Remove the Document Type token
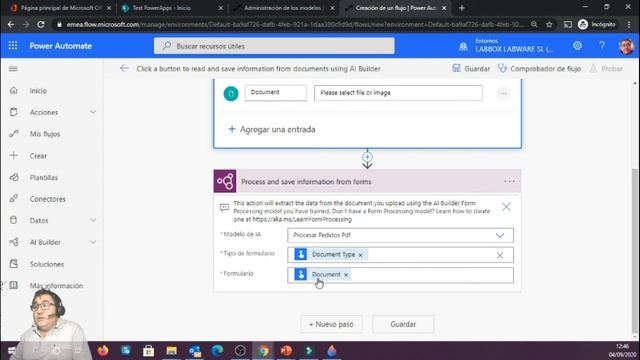Viewport: 640px width, 360px height. point(360,255)
